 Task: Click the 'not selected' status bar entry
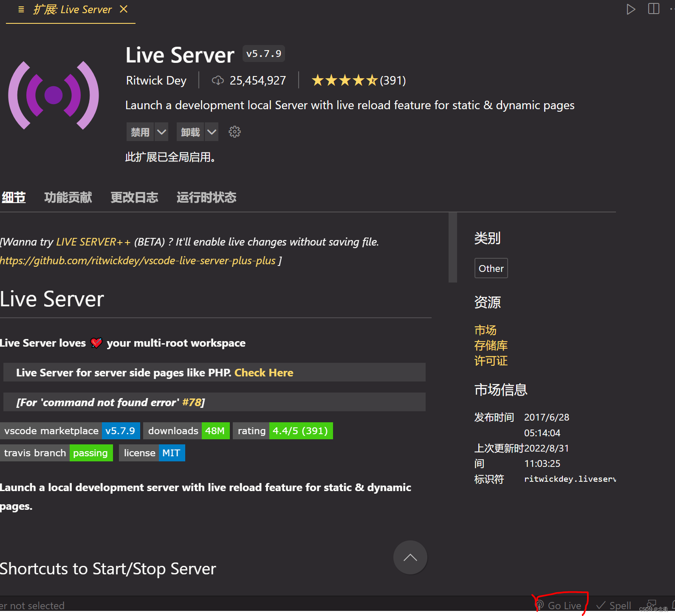pyautogui.click(x=32, y=606)
